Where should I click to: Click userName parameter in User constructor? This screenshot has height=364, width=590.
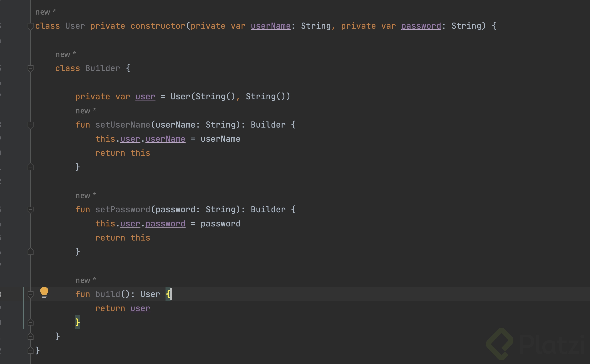[x=271, y=26]
